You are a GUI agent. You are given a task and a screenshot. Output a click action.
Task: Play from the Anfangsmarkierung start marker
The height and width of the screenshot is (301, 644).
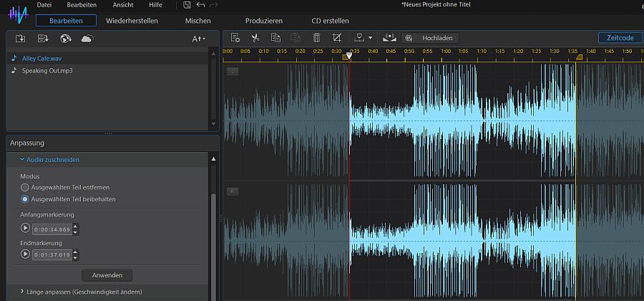pyautogui.click(x=26, y=229)
